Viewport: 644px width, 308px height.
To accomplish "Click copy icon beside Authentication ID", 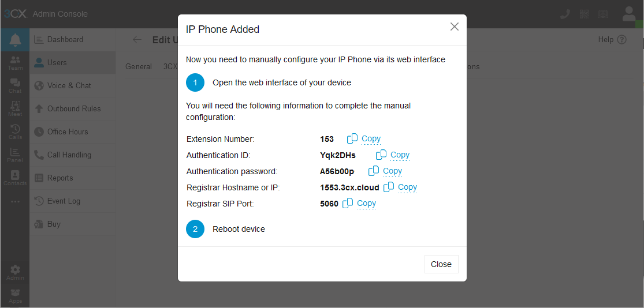I will (381, 155).
